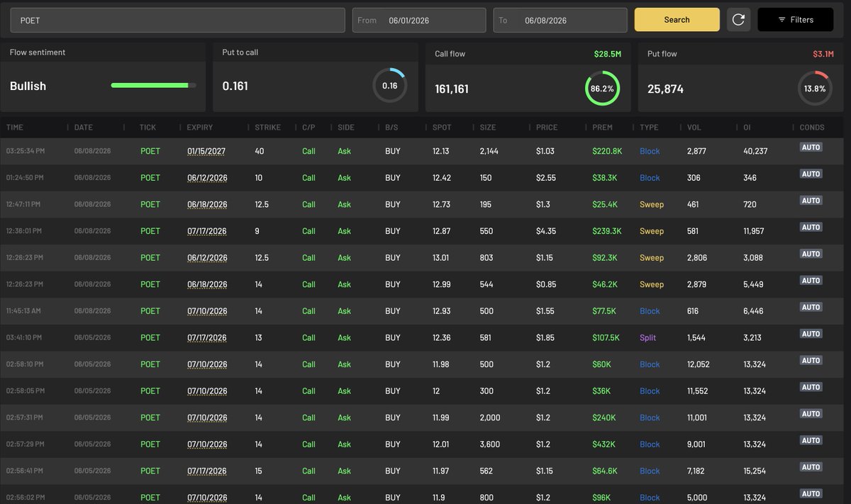Click the Split type label
851x504 pixels.
648,337
